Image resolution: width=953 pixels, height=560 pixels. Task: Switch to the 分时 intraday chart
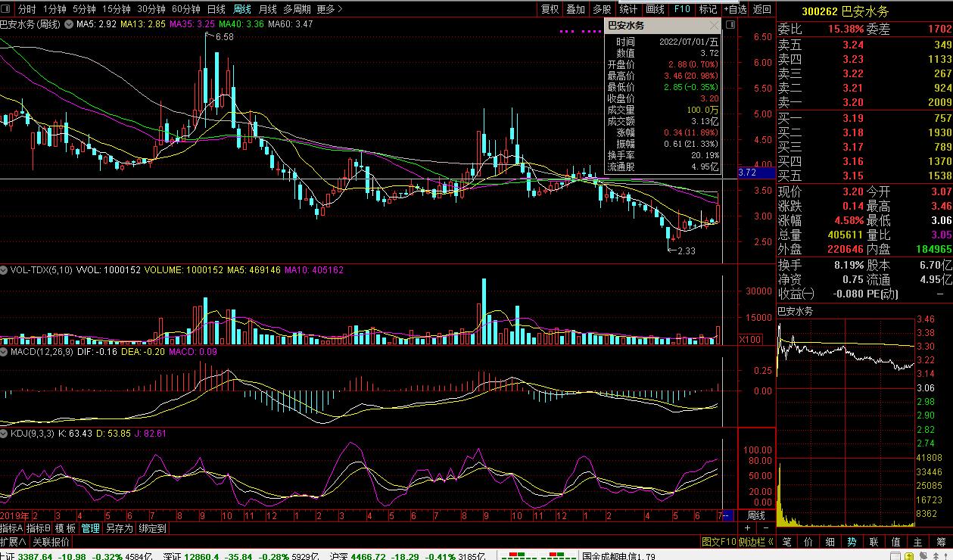coord(26,9)
